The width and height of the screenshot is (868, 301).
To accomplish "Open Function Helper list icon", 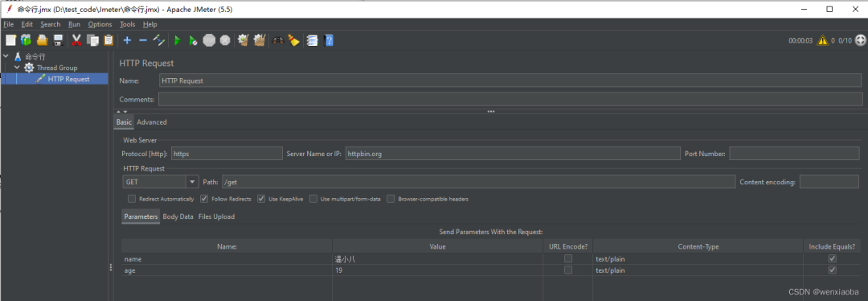I will click(x=312, y=40).
